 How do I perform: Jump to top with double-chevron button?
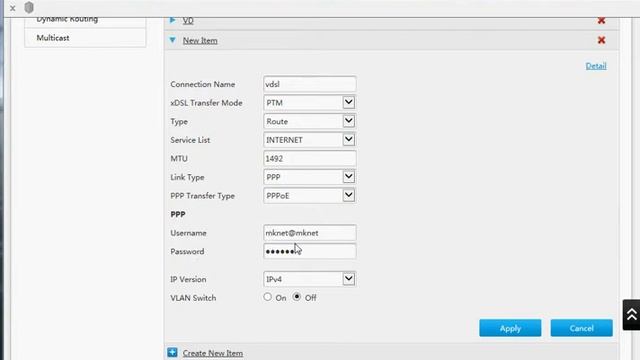pyautogui.click(x=631, y=315)
